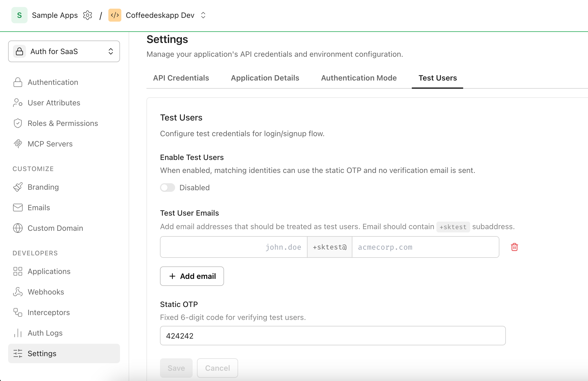Click the Sample Apps workspace name

[55, 15]
